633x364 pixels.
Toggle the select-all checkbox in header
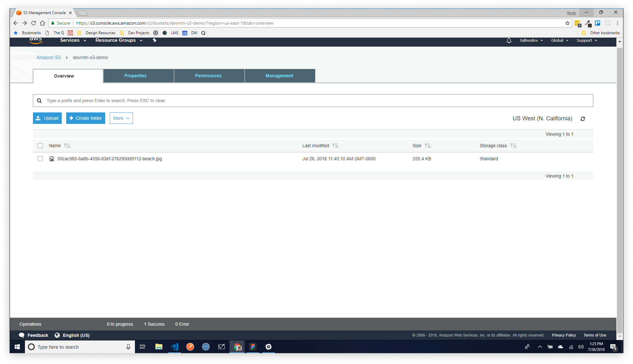tap(40, 146)
